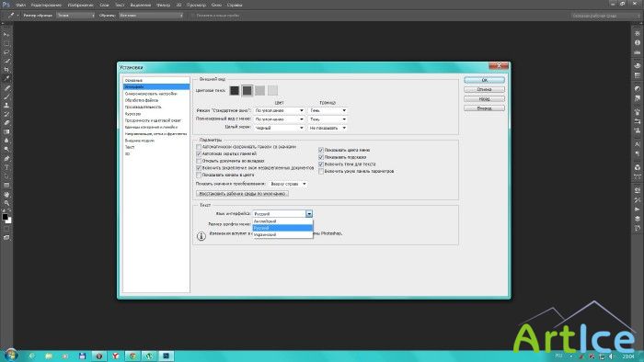Select the Crop tool
The height and width of the screenshot is (362, 644).
coord(6,70)
